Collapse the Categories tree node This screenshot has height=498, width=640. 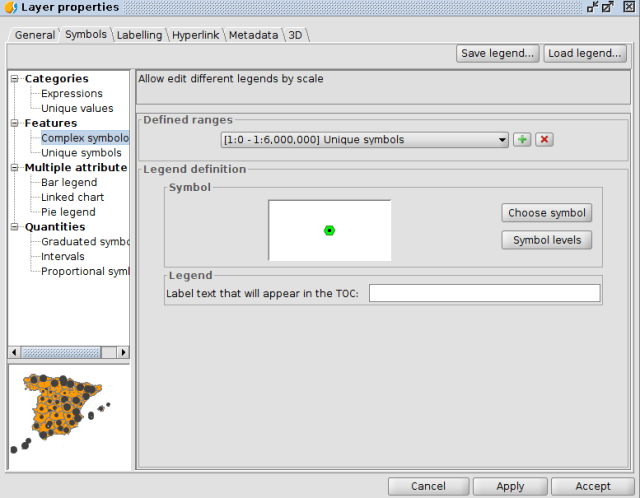tap(15, 79)
